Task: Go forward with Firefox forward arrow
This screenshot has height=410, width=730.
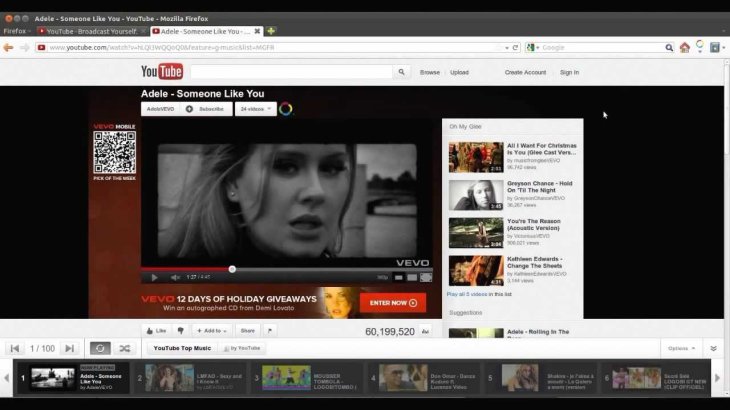Action: [x=25, y=47]
